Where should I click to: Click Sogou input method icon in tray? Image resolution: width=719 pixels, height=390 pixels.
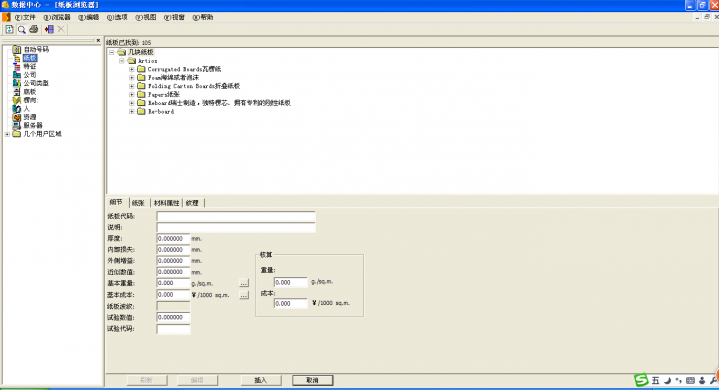point(641,379)
